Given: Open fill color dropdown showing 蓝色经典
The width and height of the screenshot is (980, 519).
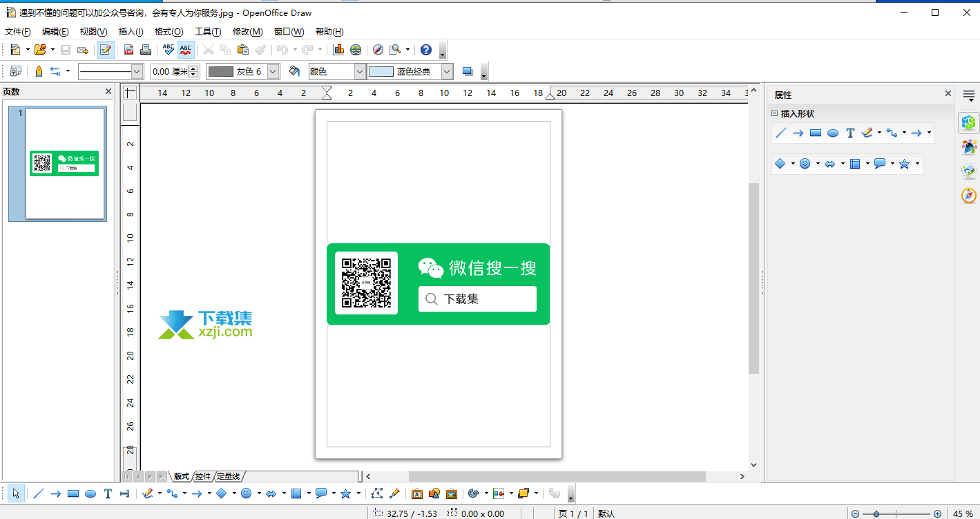Looking at the screenshot, I should point(448,71).
